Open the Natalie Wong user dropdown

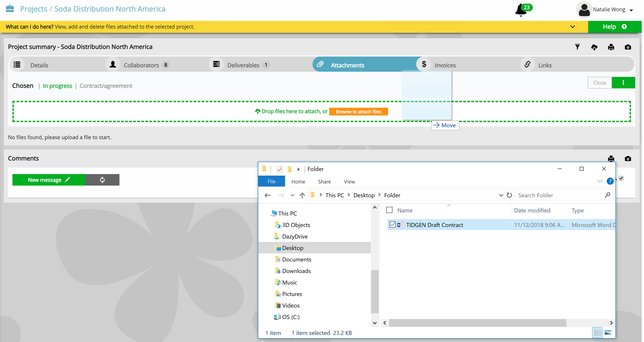pos(631,10)
